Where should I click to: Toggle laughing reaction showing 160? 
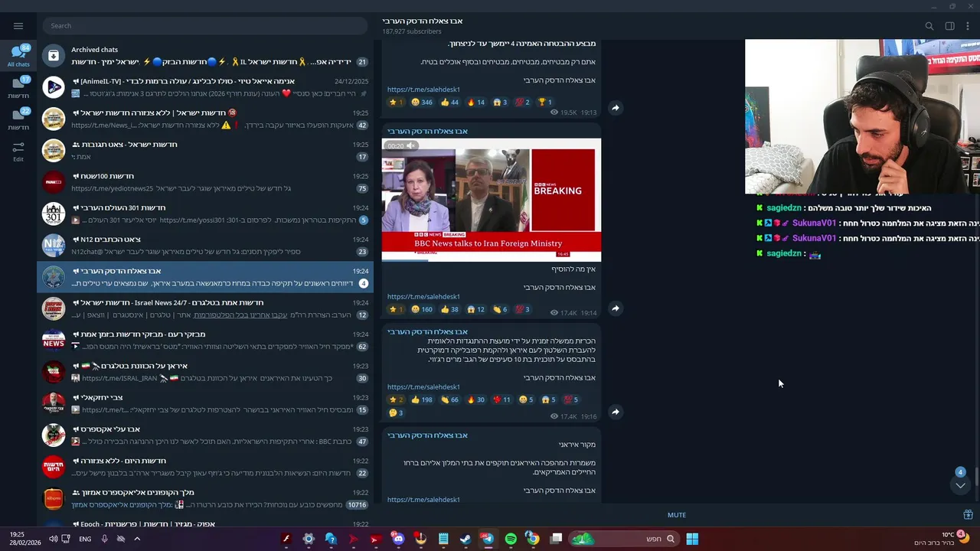point(422,309)
